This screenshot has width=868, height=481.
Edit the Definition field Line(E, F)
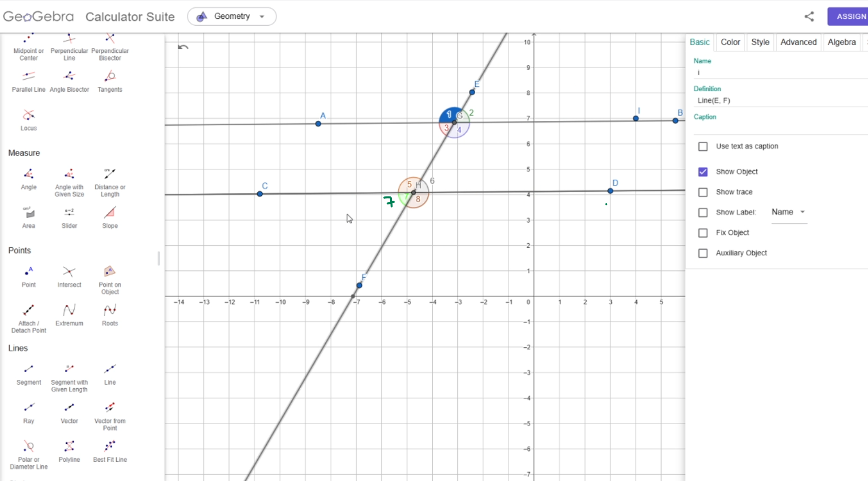coord(781,101)
